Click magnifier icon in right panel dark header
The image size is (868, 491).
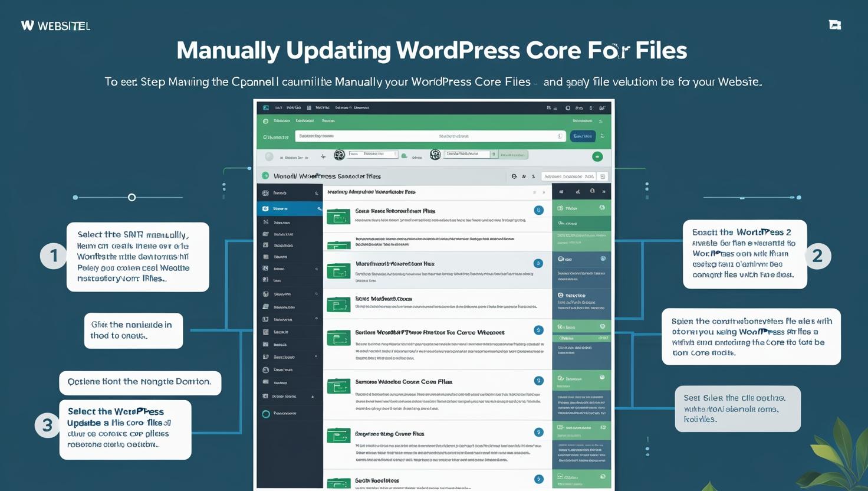click(592, 191)
